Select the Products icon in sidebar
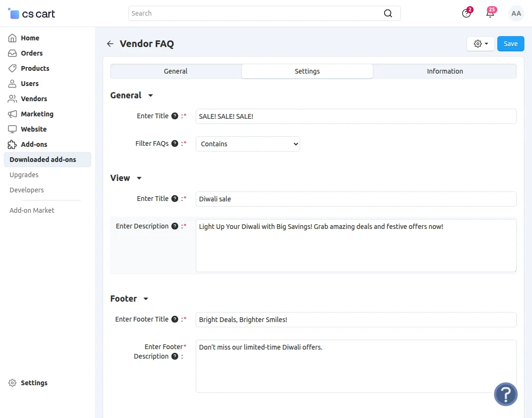 click(x=13, y=68)
